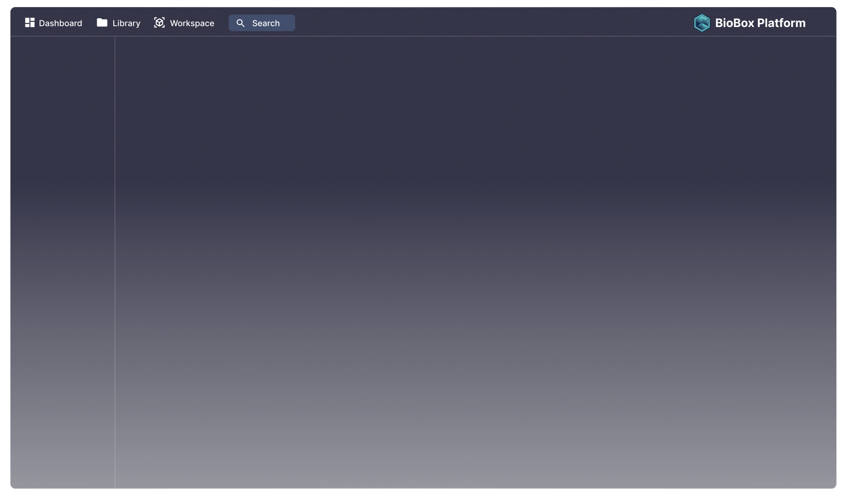Click the magnifying glass search icon

240,23
